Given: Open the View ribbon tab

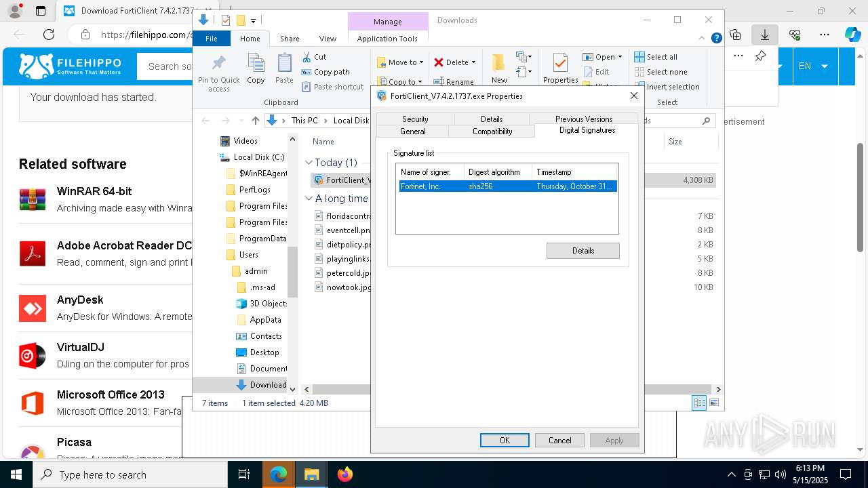Looking at the screenshot, I should click(328, 39).
